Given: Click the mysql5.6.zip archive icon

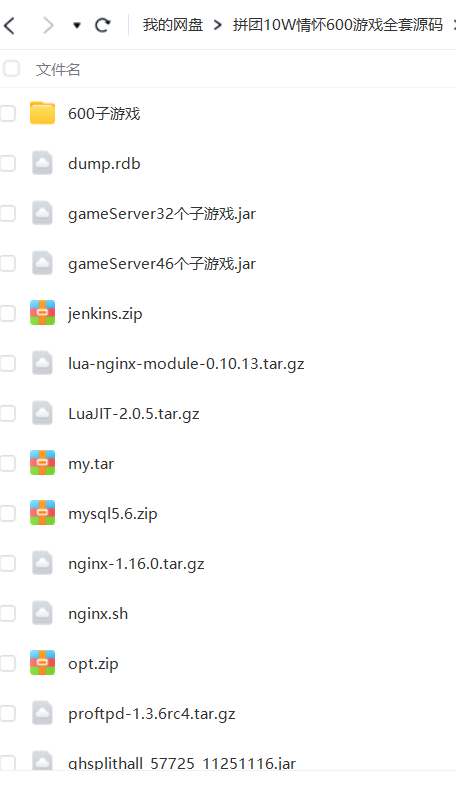Looking at the screenshot, I should pyautogui.click(x=42, y=513).
